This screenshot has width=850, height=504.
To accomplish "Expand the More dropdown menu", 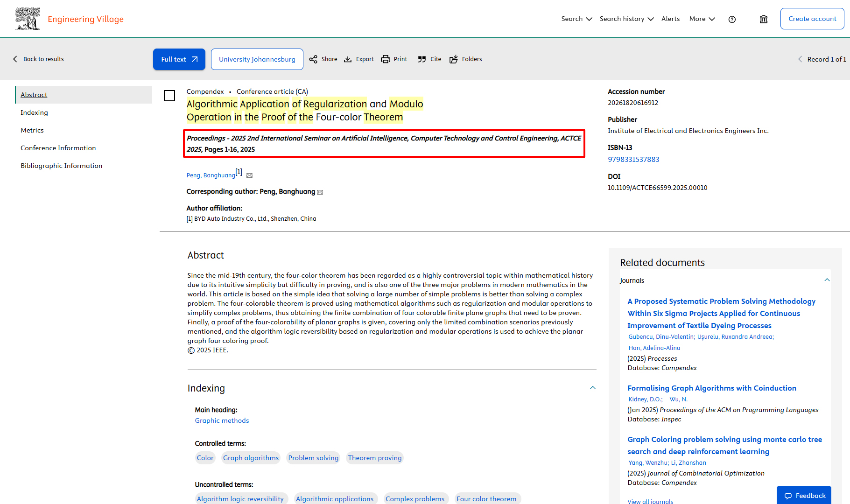I will click(x=702, y=19).
